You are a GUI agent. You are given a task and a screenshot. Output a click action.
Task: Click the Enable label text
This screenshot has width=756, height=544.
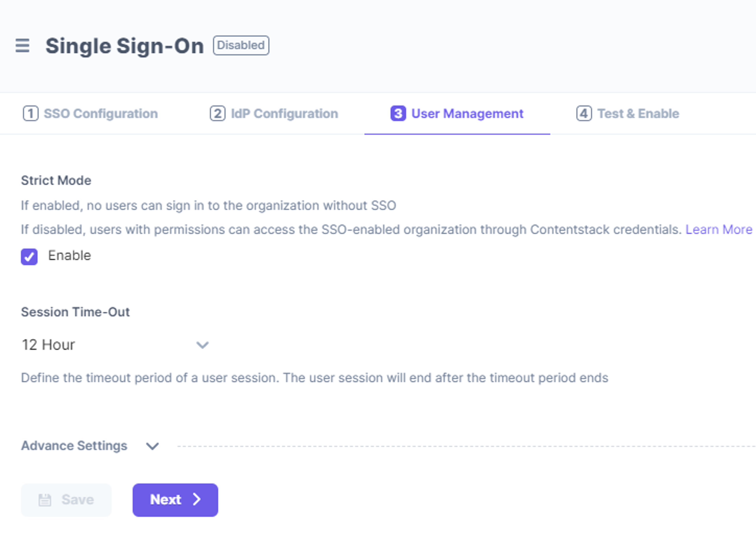(69, 256)
